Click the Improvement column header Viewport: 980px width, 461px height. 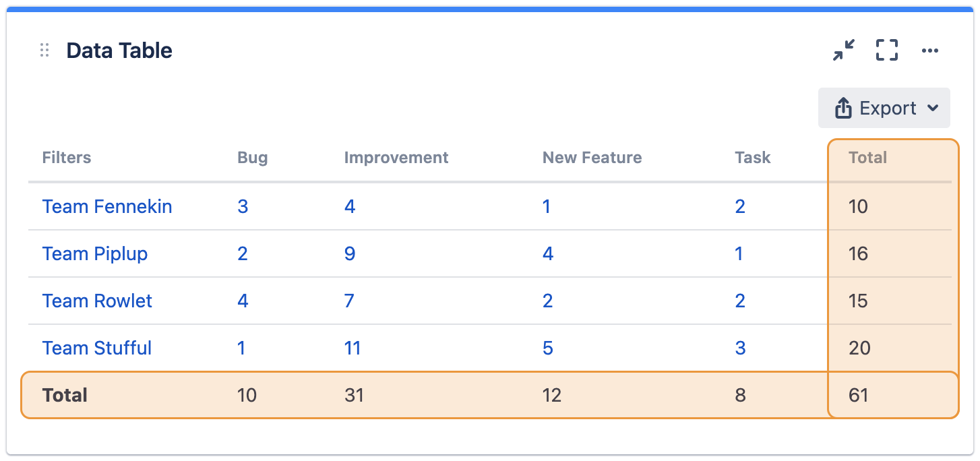pos(396,158)
